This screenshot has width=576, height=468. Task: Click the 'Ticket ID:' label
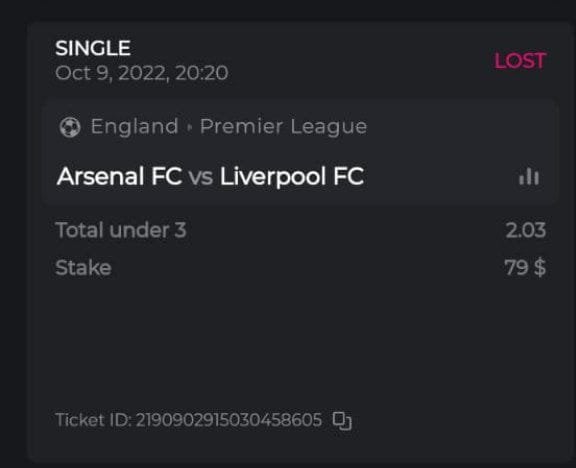pos(94,420)
